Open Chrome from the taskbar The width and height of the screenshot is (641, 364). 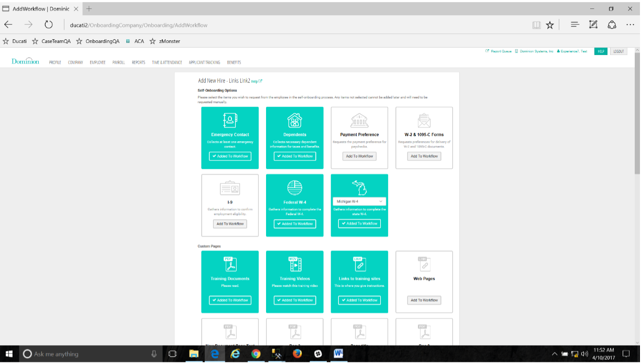click(256, 354)
